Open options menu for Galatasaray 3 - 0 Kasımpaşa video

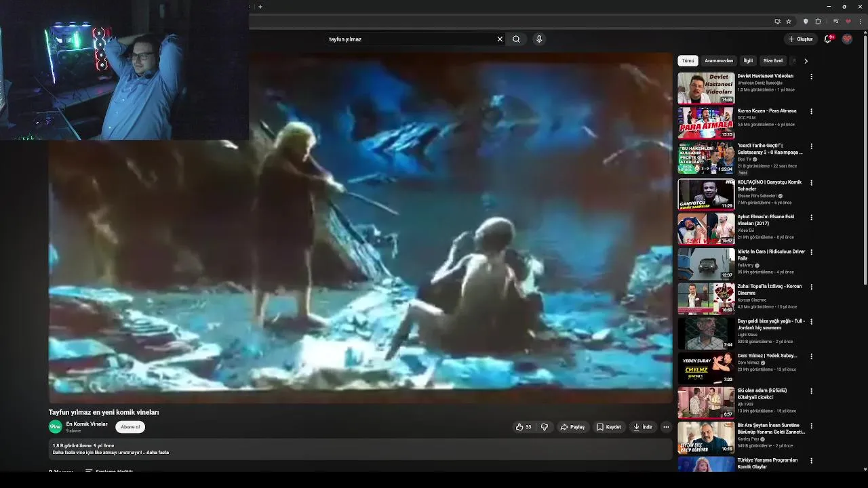point(811,146)
